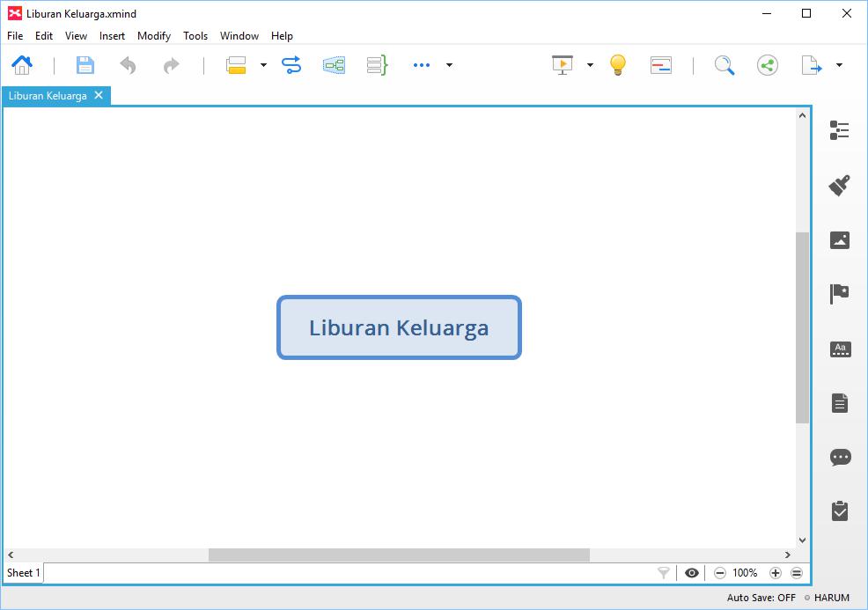
Task: Open the Help menu
Action: click(282, 36)
